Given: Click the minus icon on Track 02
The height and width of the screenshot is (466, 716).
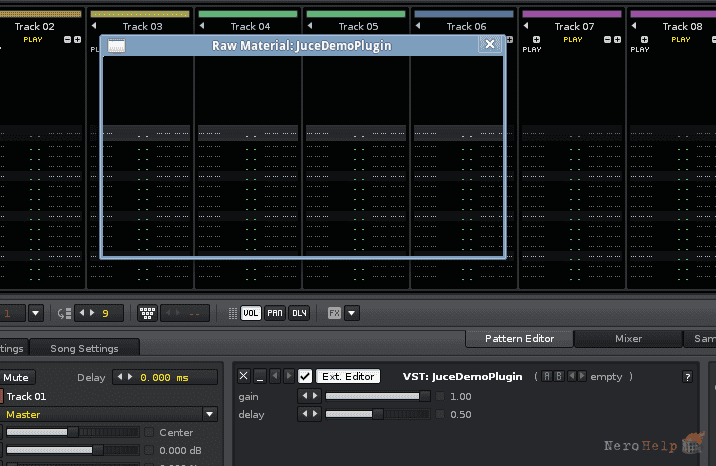Looking at the screenshot, I should [68, 40].
